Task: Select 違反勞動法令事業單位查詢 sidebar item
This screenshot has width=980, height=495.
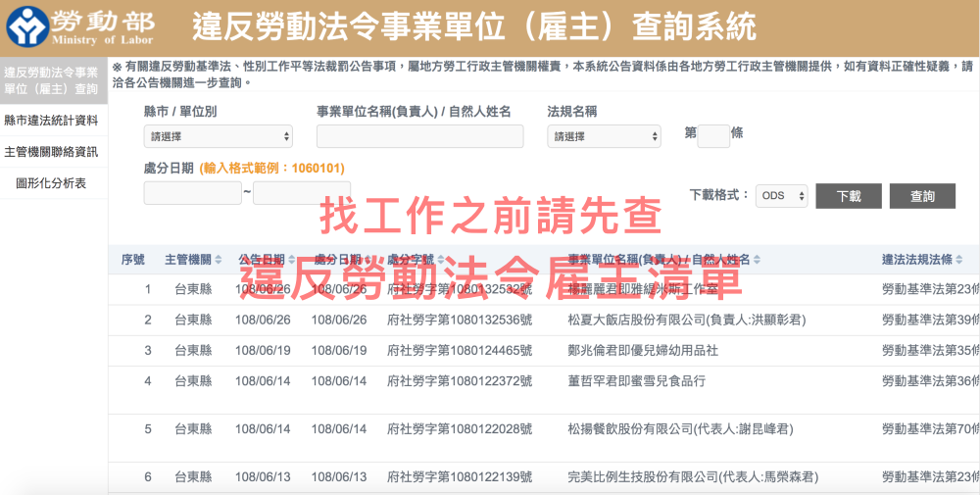Action: pyautogui.click(x=51, y=80)
